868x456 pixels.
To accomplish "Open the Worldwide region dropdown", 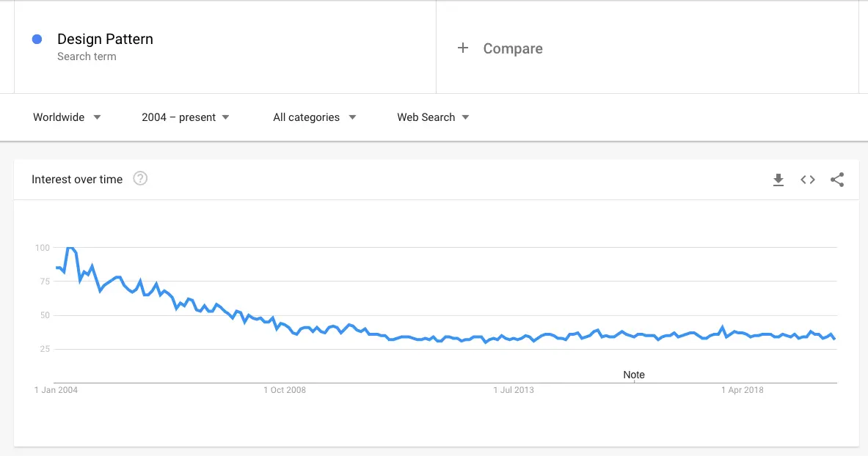I will 66,117.
